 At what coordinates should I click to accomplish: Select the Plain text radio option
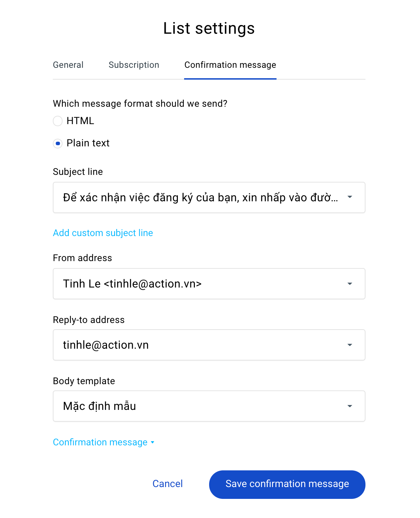click(x=58, y=143)
